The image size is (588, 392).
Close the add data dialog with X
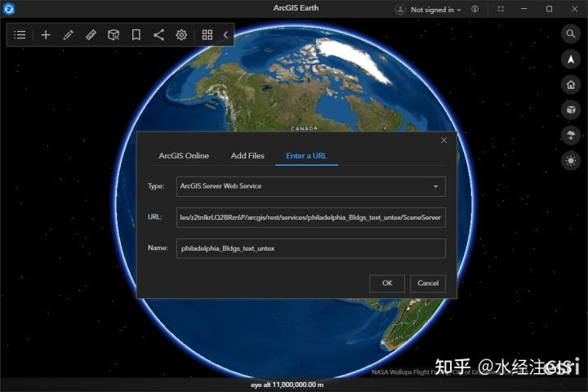click(x=443, y=140)
